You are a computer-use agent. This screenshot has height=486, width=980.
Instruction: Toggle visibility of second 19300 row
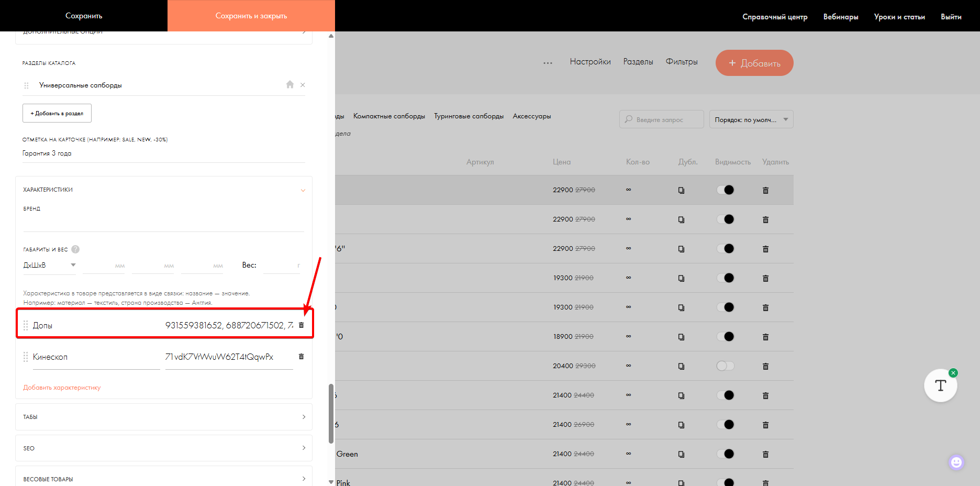(x=726, y=307)
